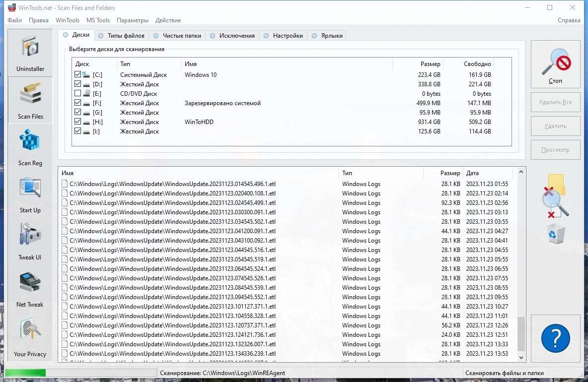This screenshot has height=382, width=588.
Task: Click the magnifier folder scan graphic
Action: coord(555,195)
